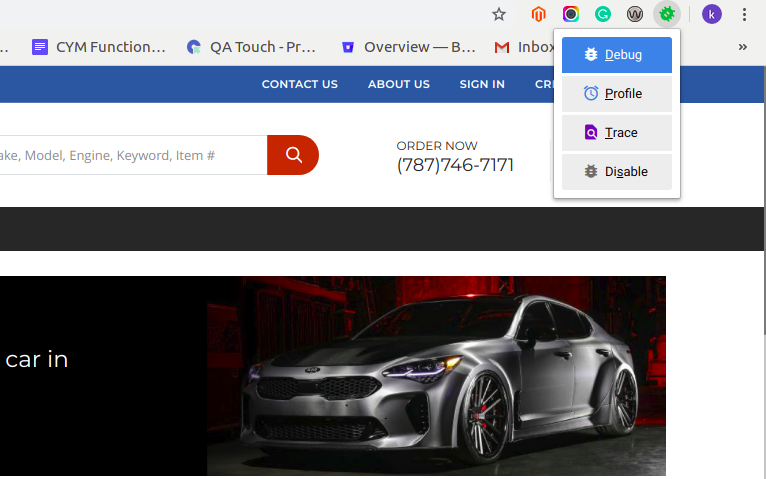Open Chrome's three-dot menu

745,14
